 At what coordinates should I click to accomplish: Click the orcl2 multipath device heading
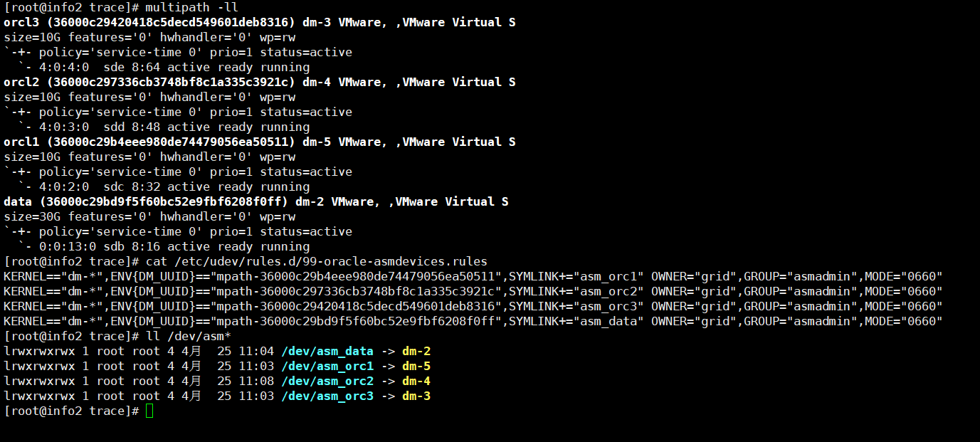pyautogui.click(x=260, y=83)
